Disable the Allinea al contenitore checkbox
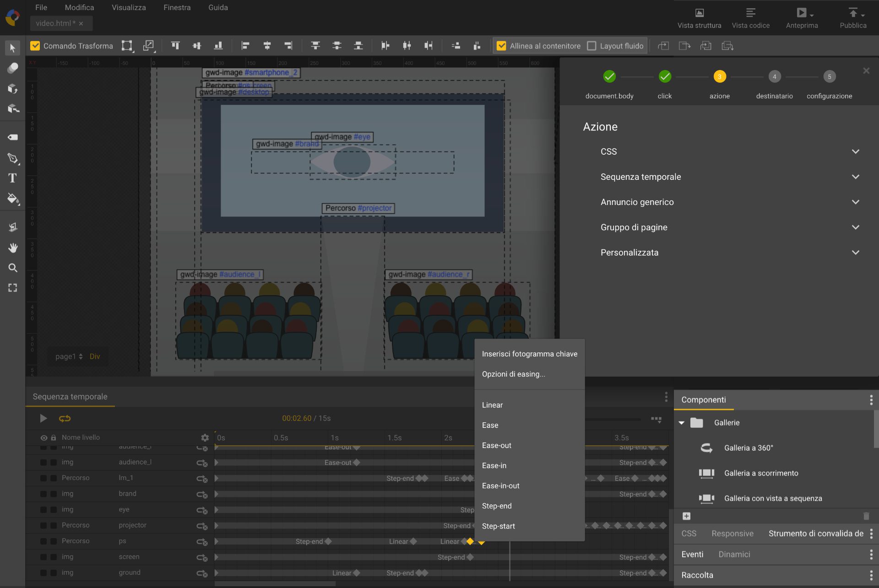The width and height of the screenshot is (879, 588). tap(501, 46)
